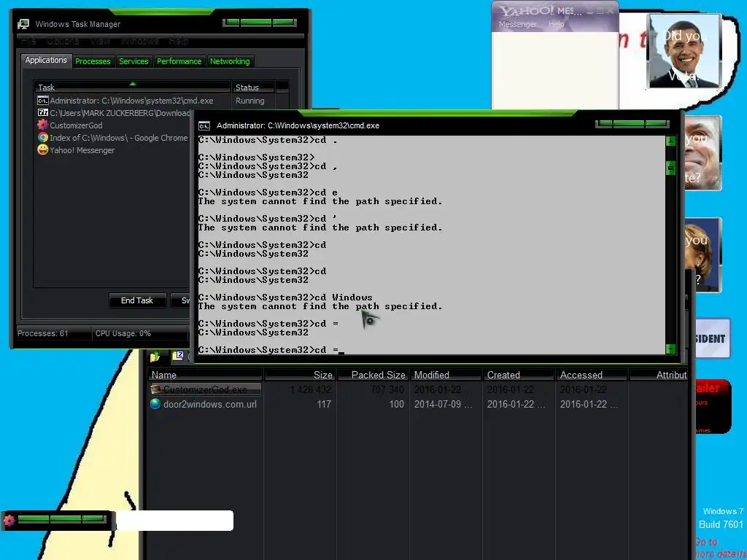Click the CustomizerGod.exe file icon in the archive list
Image resolution: width=747 pixels, height=560 pixels.
(x=155, y=389)
